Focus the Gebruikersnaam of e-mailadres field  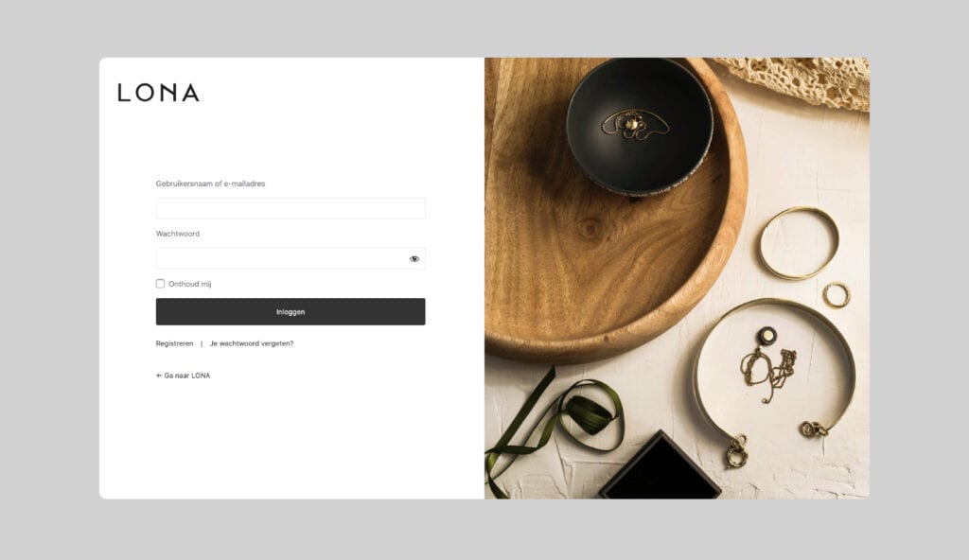coord(291,208)
